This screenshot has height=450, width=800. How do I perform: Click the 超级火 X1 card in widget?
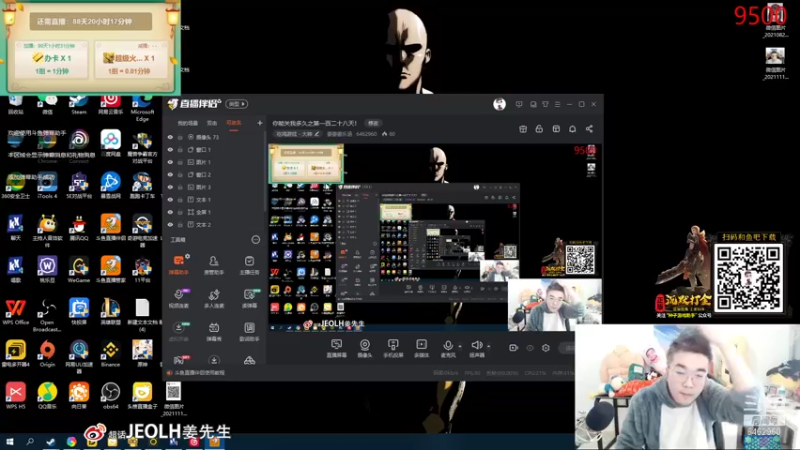[x=131, y=60]
